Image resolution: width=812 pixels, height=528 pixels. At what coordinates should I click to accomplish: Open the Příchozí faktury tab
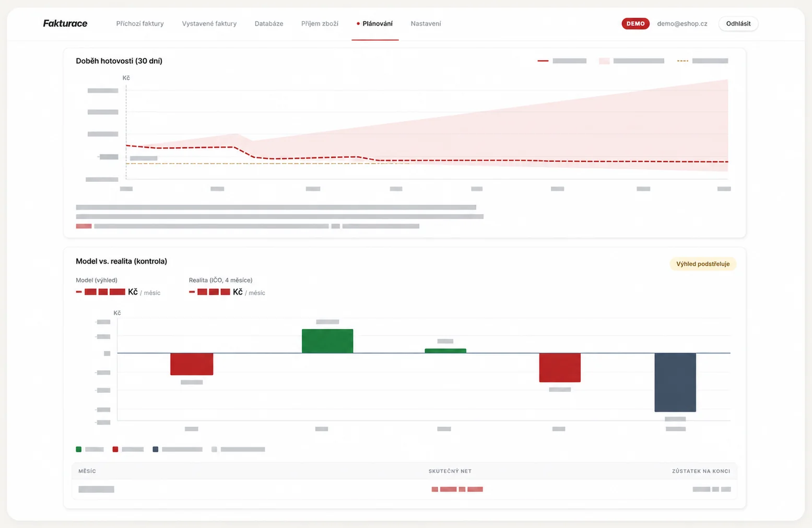coord(140,24)
